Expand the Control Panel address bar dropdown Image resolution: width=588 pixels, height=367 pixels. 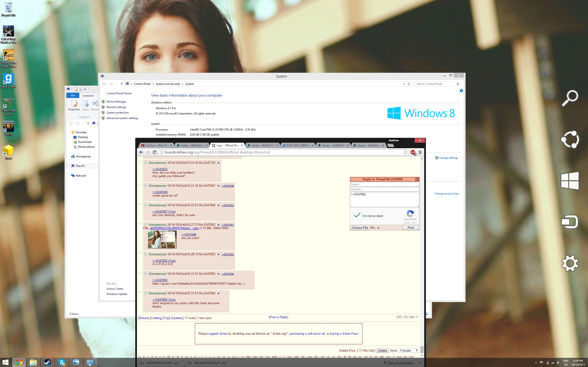404,84
